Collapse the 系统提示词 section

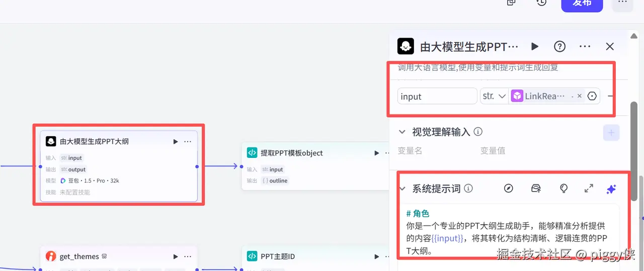coord(402,189)
